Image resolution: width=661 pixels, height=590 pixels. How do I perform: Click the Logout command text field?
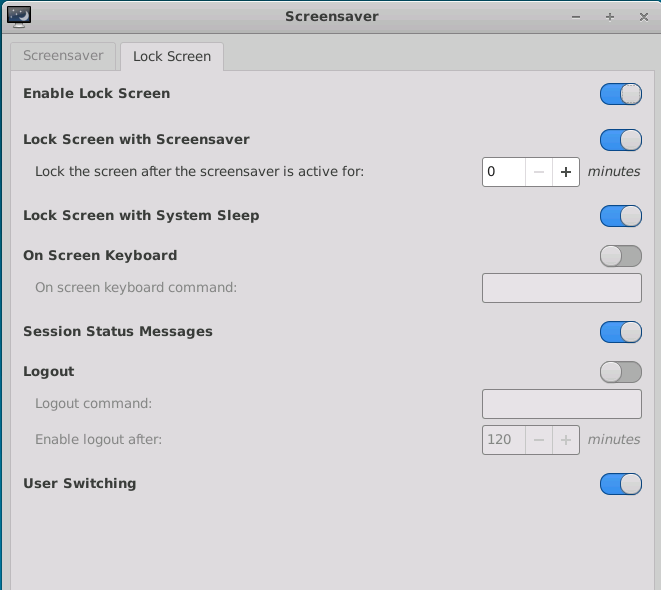(x=561, y=404)
